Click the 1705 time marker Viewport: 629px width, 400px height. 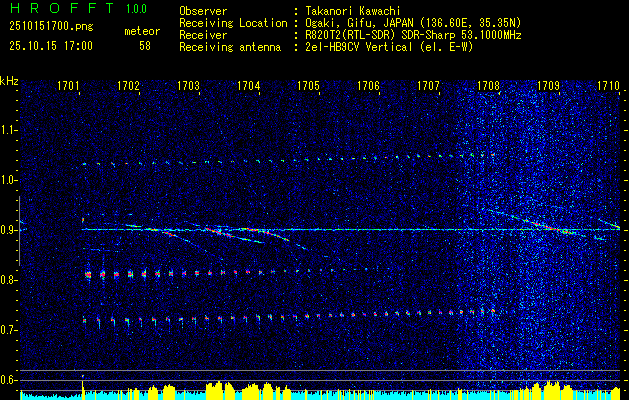[308, 85]
